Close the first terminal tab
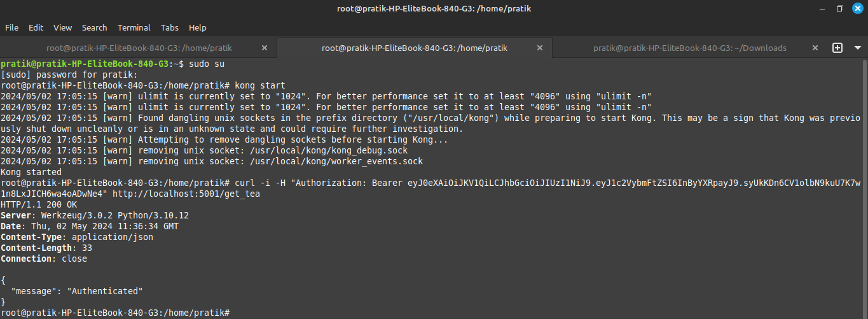The image size is (868, 319). coord(265,48)
